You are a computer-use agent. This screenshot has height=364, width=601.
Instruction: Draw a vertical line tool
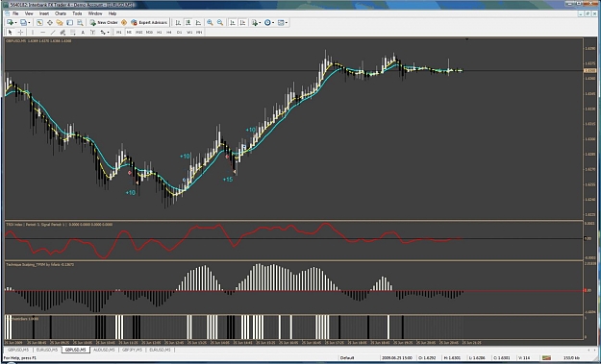(x=33, y=32)
